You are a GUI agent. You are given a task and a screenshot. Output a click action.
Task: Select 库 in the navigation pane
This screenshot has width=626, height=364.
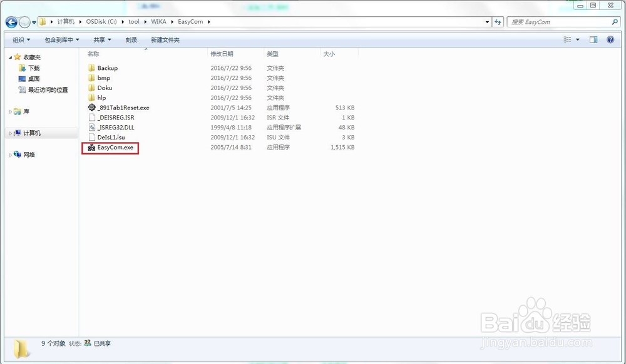coord(26,111)
